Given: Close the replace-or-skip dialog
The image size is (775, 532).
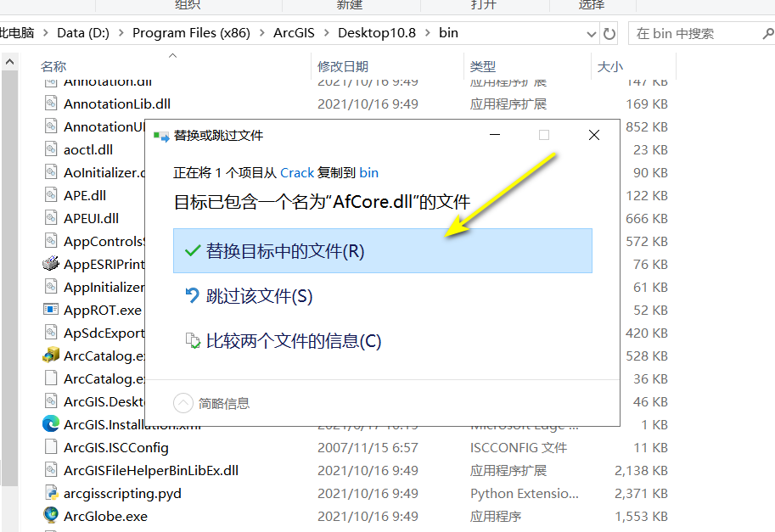Looking at the screenshot, I should coord(594,135).
